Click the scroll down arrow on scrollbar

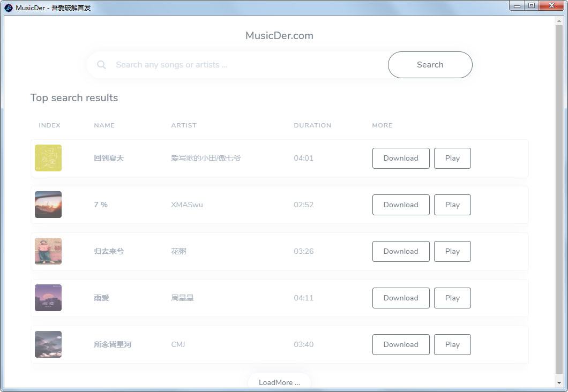(x=559, y=383)
